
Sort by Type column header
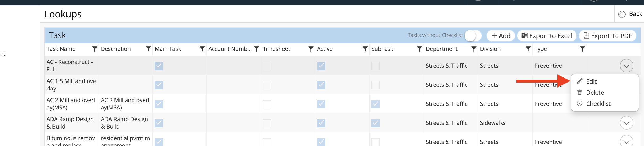[541, 49]
